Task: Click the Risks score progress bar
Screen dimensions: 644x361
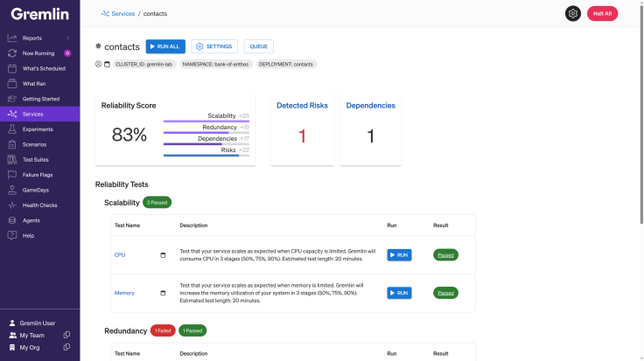Action: click(206, 156)
